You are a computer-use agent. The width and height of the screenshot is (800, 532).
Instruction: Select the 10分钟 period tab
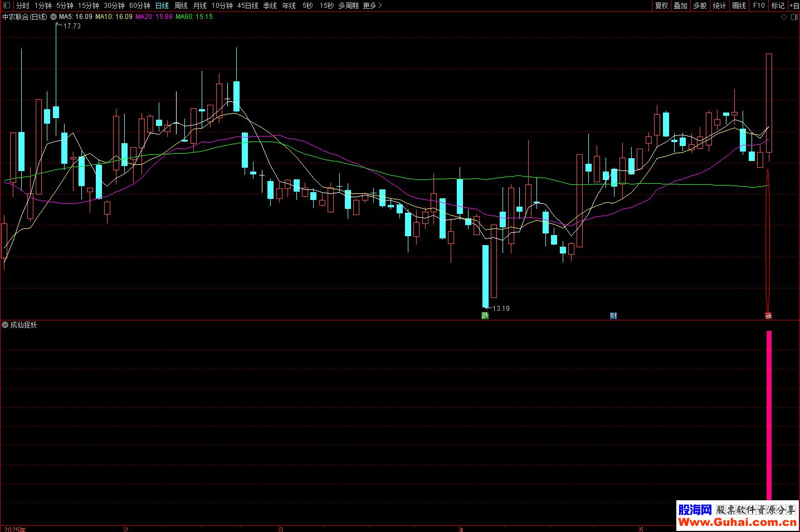click(x=222, y=6)
